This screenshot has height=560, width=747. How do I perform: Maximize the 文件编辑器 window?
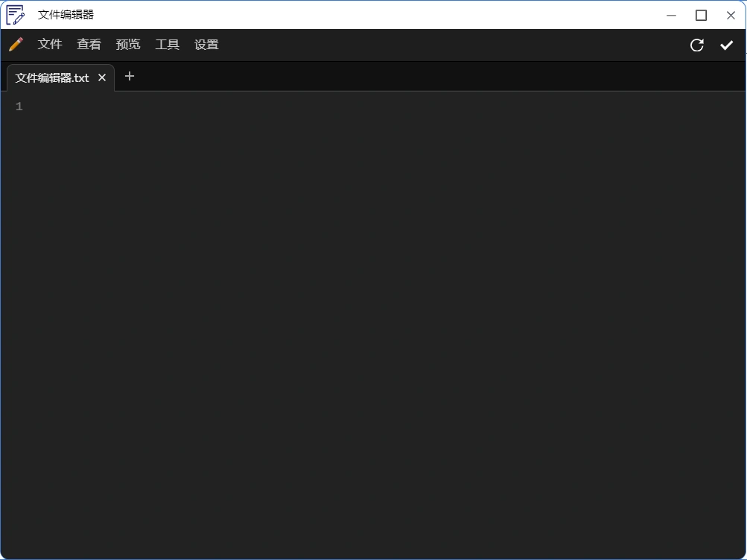[x=701, y=15]
